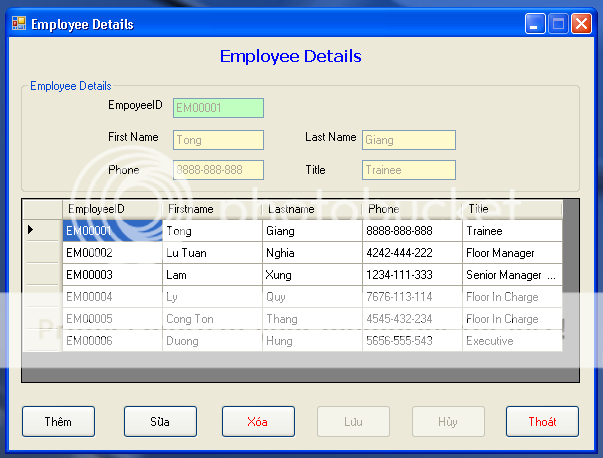Viewport: 603px width, 458px height.
Task: Select the row header arrow of EM00001
Action: (42, 230)
